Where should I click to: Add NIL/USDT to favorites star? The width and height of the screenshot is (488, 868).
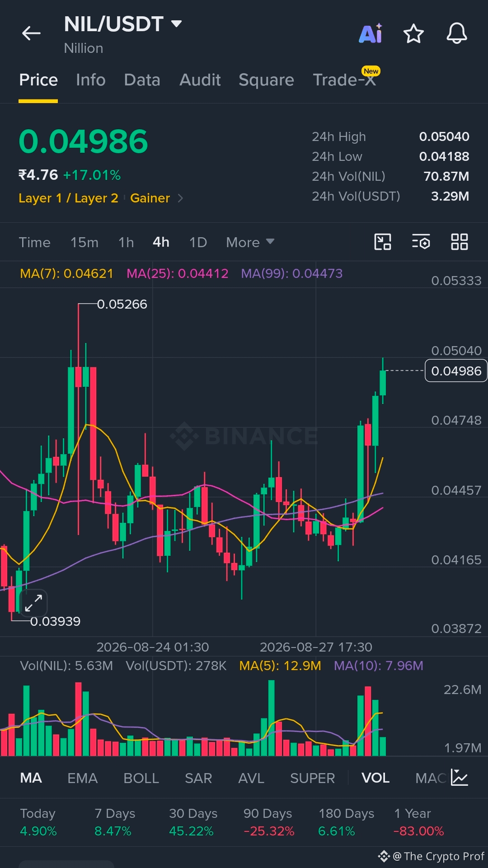point(413,34)
